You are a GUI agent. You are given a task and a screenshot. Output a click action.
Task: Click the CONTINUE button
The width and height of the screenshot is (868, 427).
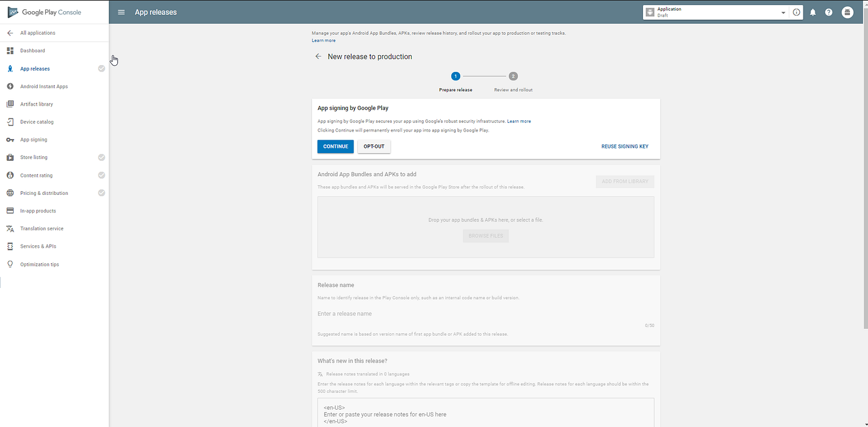(x=335, y=146)
